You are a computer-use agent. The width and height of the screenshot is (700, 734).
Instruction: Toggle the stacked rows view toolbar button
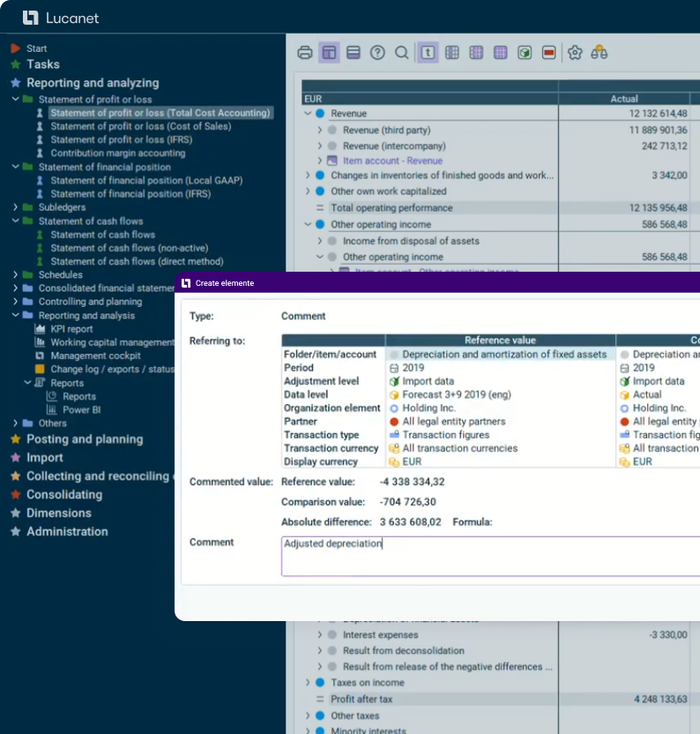click(354, 53)
